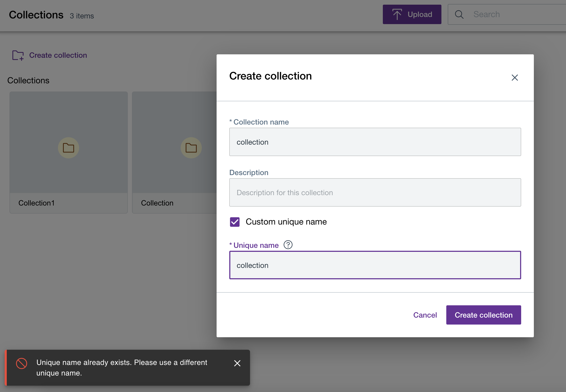
Task: Click Collection1 folder icon
Action: tap(68, 148)
